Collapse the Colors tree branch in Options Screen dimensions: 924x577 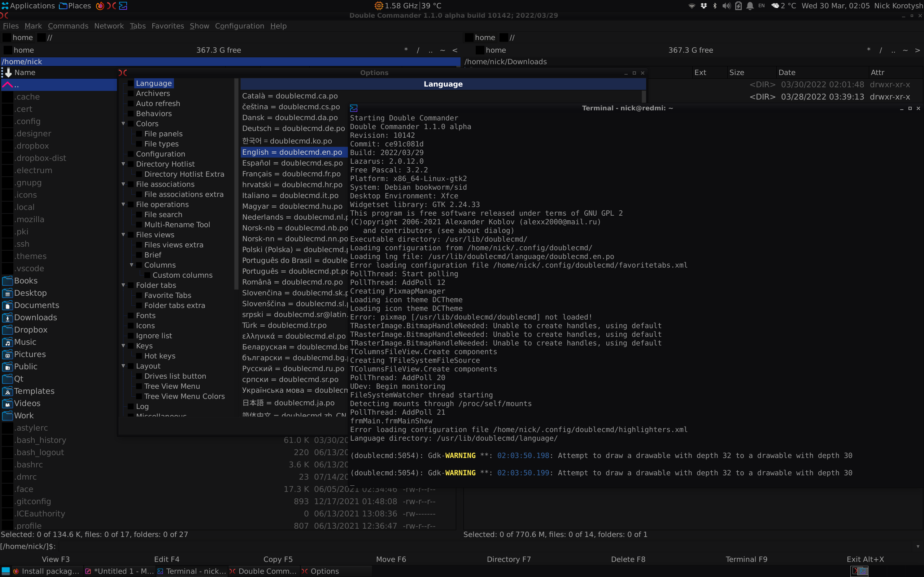pos(123,123)
